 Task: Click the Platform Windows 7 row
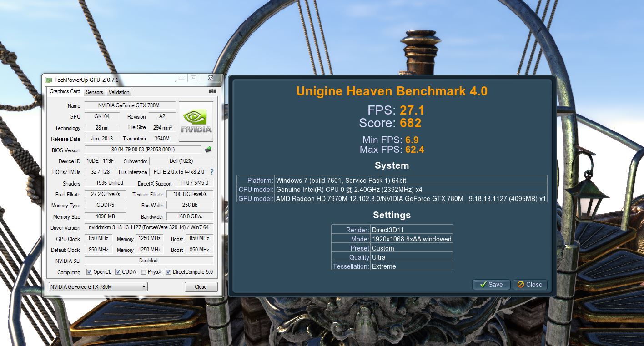pos(392,180)
